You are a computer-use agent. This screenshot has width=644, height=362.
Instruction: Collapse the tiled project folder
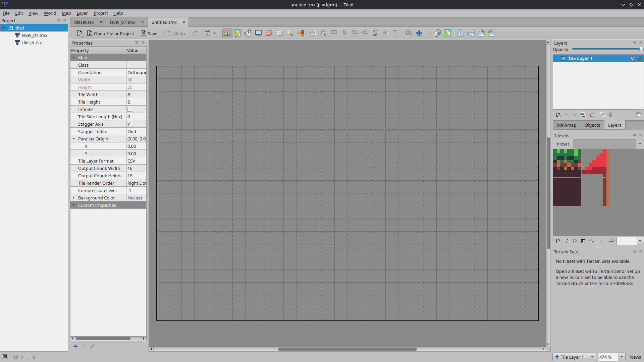click(4, 28)
